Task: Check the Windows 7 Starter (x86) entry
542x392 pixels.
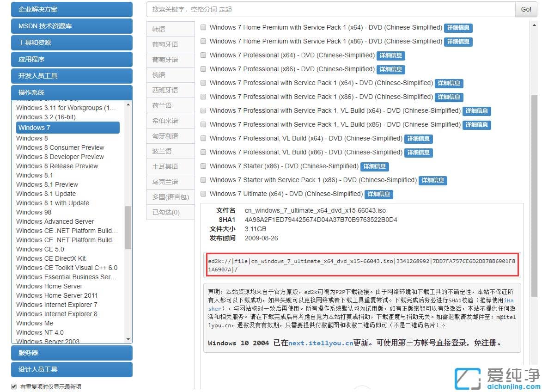Action: click(x=203, y=166)
